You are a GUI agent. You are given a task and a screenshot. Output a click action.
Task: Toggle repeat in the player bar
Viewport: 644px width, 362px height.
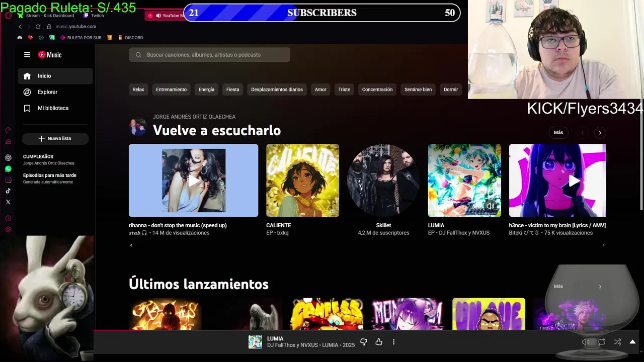pyautogui.click(x=602, y=342)
